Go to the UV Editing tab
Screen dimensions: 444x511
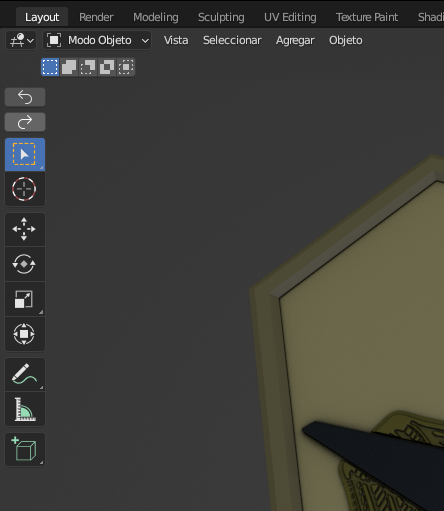pyautogui.click(x=290, y=17)
